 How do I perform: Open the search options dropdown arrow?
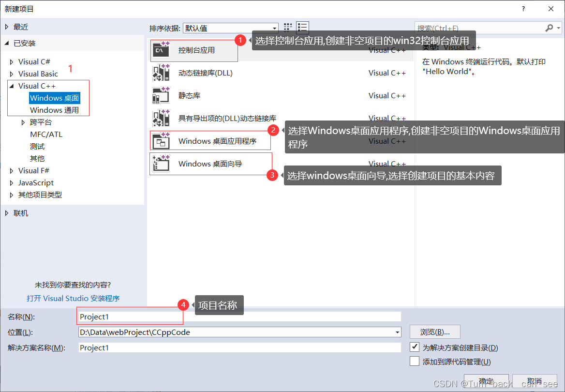pos(559,28)
